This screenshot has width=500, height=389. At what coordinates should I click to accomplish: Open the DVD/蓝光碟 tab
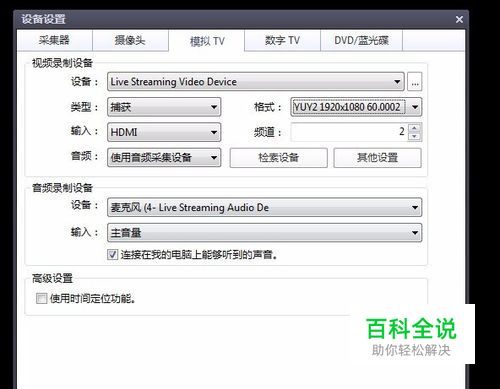pyautogui.click(x=361, y=40)
